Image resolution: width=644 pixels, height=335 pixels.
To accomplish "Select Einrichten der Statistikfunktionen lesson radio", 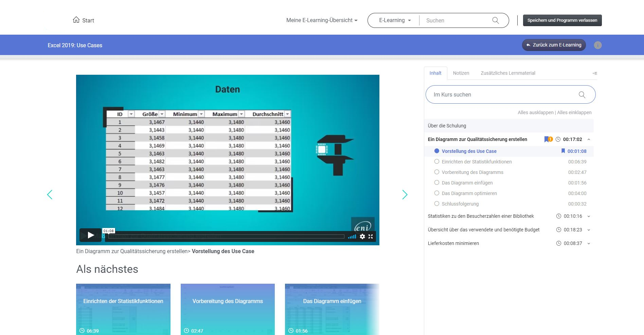I will (437, 161).
